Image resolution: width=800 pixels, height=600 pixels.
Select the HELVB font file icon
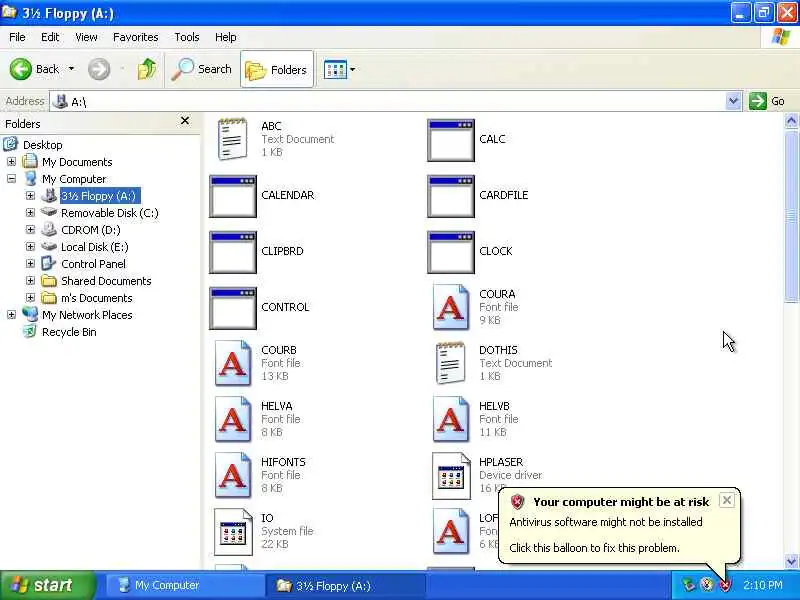click(451, 419)
